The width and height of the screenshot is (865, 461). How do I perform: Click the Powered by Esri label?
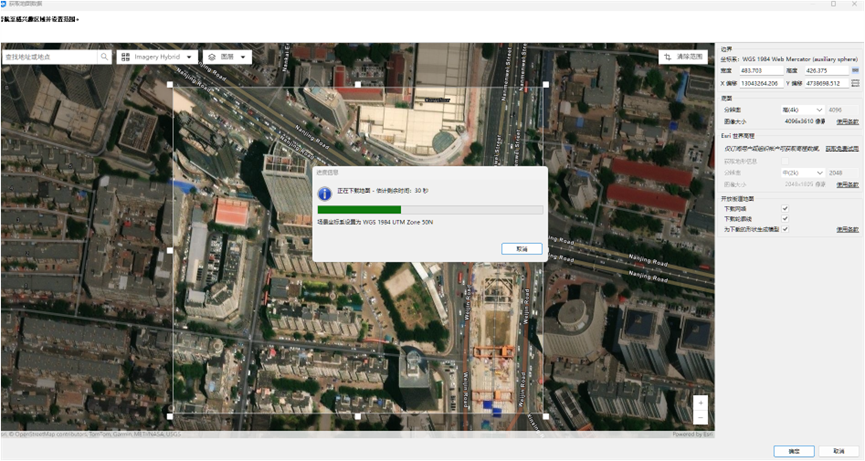click(692, 435)
